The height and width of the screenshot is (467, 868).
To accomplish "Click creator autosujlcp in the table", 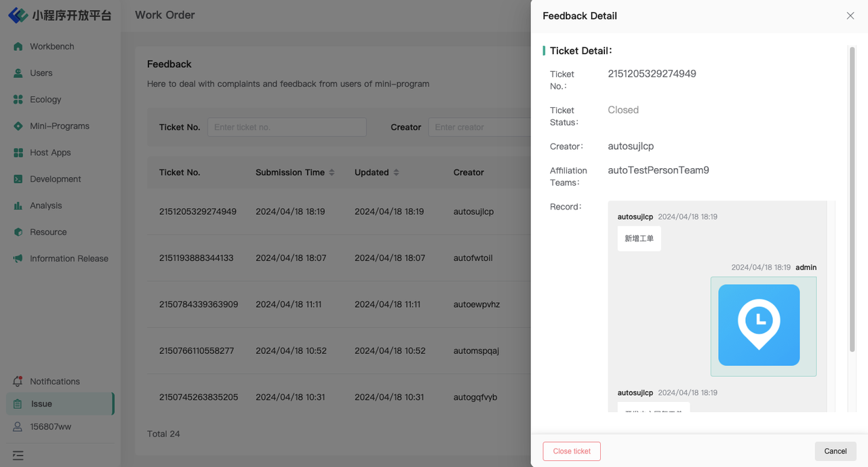I will pos(473,211).
